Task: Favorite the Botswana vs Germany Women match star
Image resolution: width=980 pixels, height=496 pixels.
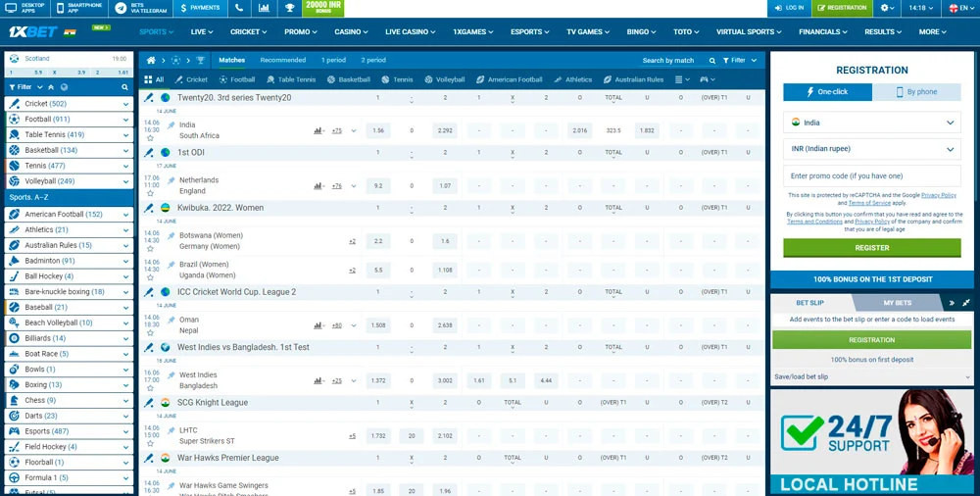Action: pyautogui.click(x=150, y=248)
